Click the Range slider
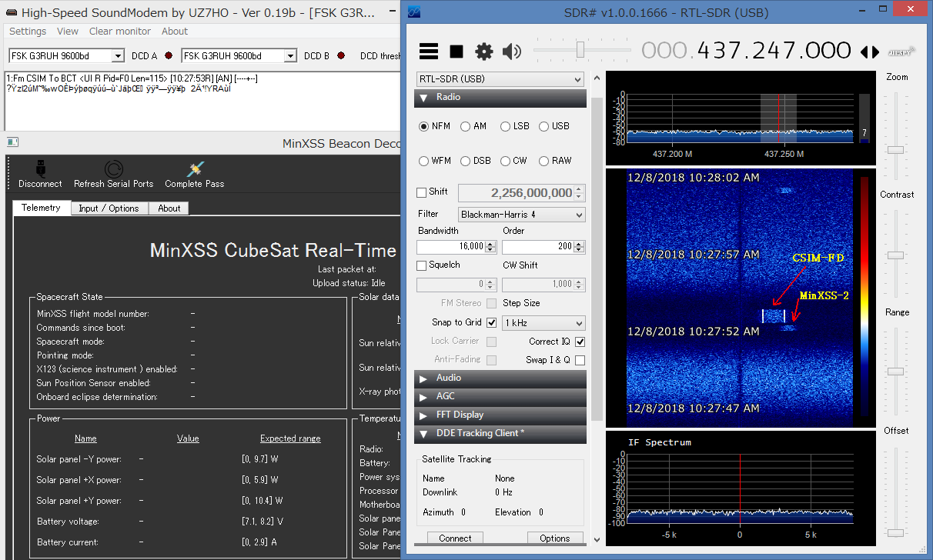Image resolution: width=933 pixels, height=560 pixels. (x=895, y=370)
